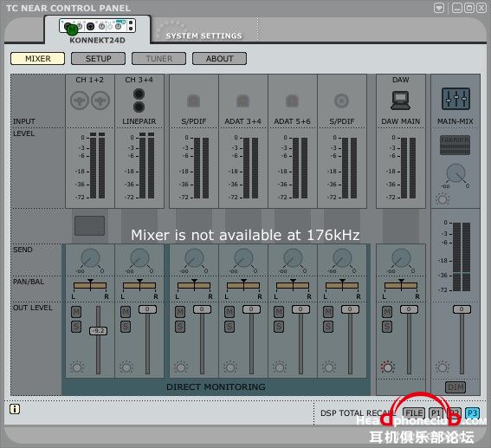Click the MAIN-MIX faders icon
Viewport: 491px width, 448px height.
click(x=455, y=99)
